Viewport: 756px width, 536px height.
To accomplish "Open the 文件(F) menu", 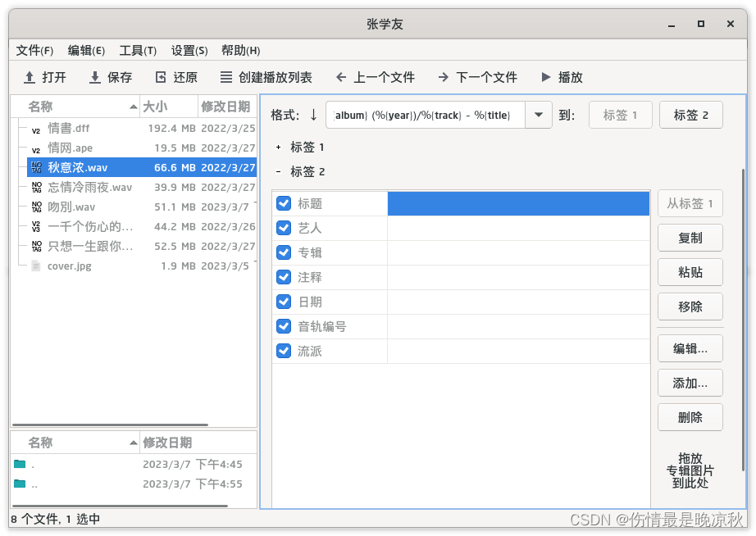I will click(34, 51).
